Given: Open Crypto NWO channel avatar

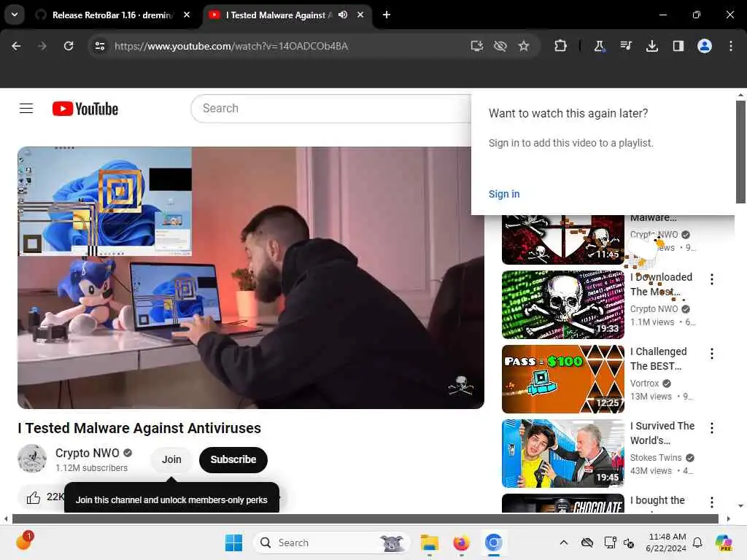Looking at the screenshot, I should [32, 459].
